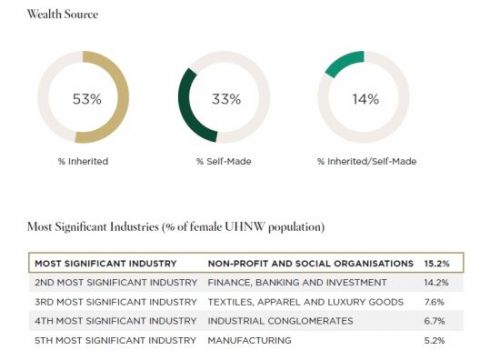Select the Finance, Banking and Investment row
The image size is (500, 360).
pyautogui.click(x=246, y=282)
